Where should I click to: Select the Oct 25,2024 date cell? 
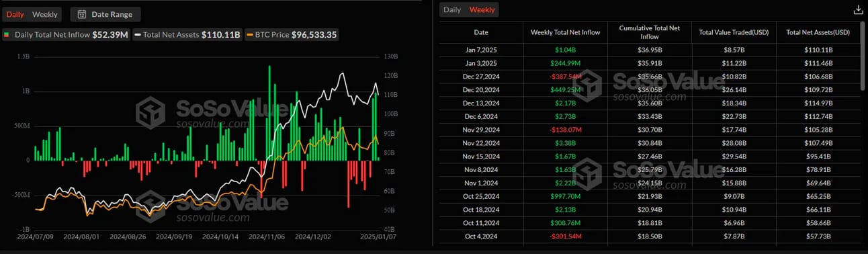(481, 196)
